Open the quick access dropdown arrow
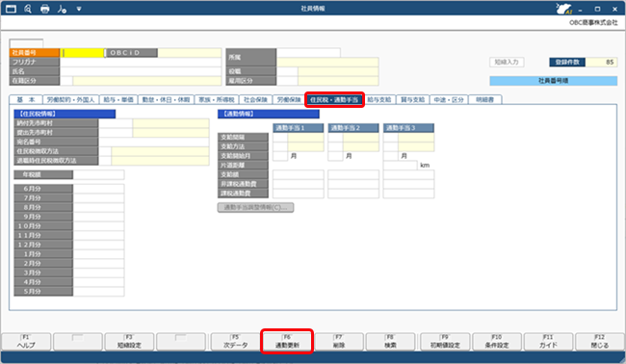The height and width of the screenshot is (364, 626). 79,9
